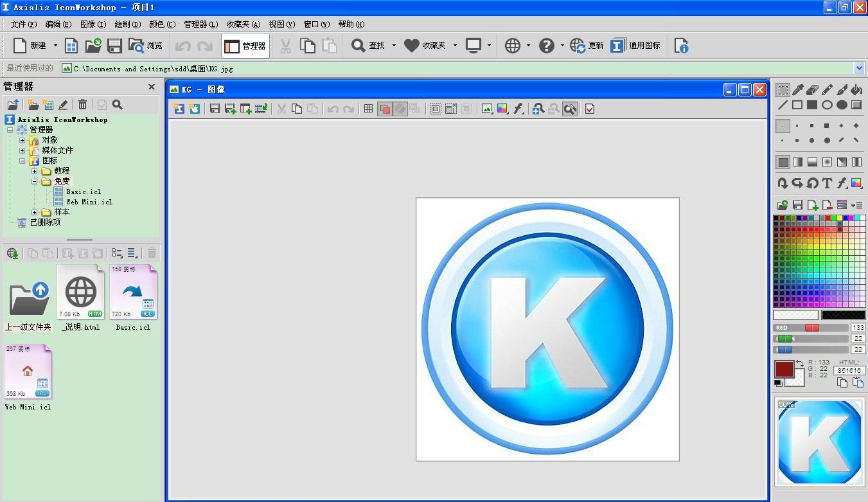Select the solid fill gradient mode button
Viewport: 868px width, 502px height.
pos(783,162)
